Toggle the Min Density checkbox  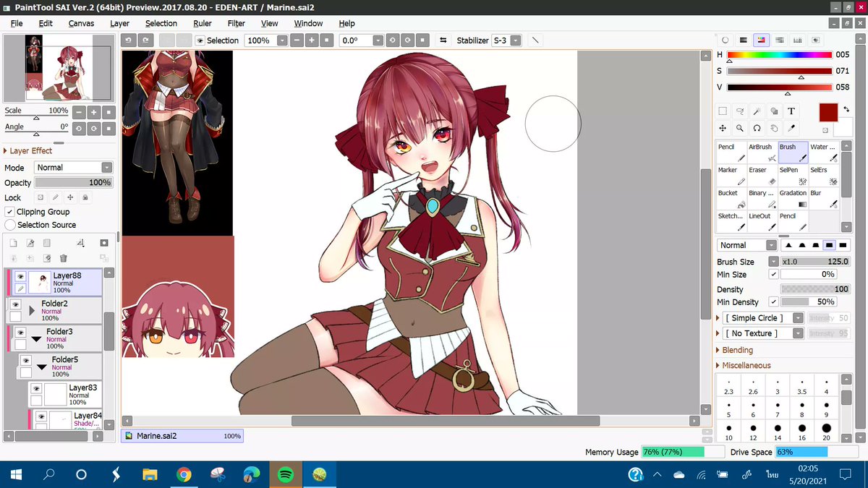point(774,301)
